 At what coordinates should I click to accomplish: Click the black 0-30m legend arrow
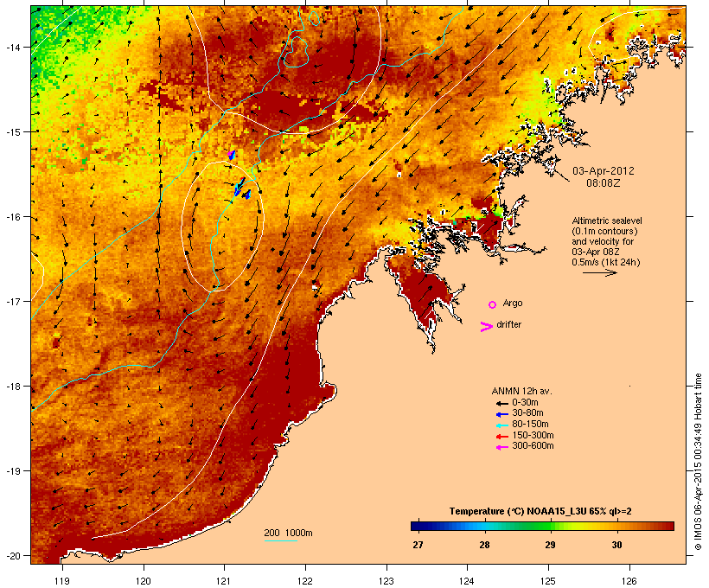point(501,403)
